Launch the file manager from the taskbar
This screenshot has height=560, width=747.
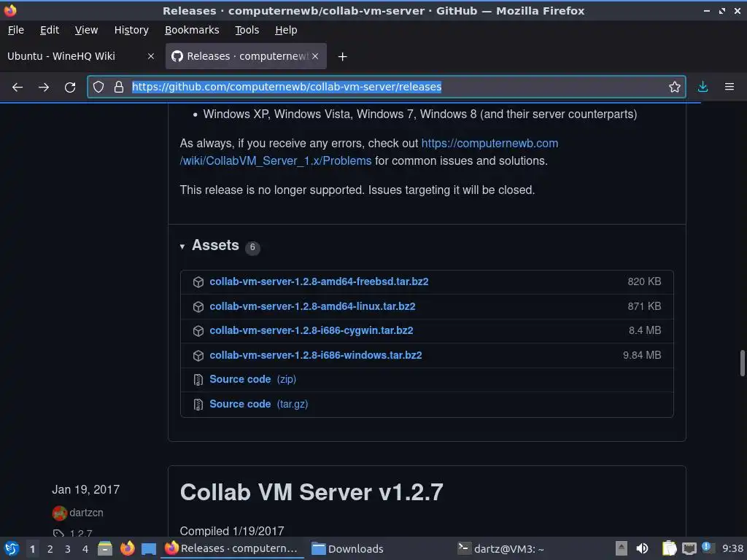coord(105,548)
